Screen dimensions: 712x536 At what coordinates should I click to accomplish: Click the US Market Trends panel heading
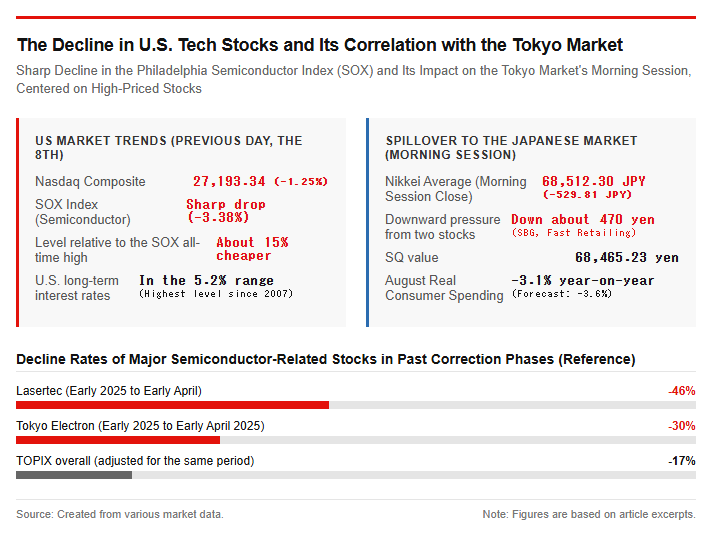tap(168, 148)
